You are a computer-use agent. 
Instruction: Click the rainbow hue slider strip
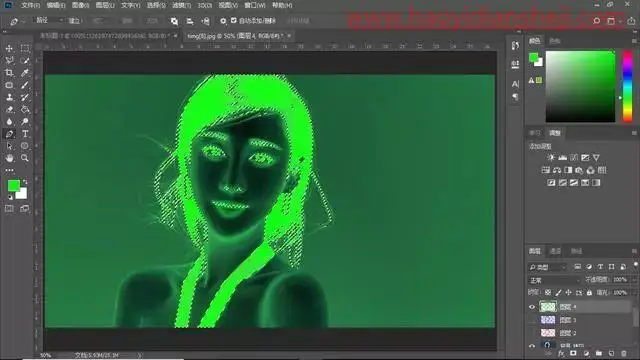tap(628, 86)
